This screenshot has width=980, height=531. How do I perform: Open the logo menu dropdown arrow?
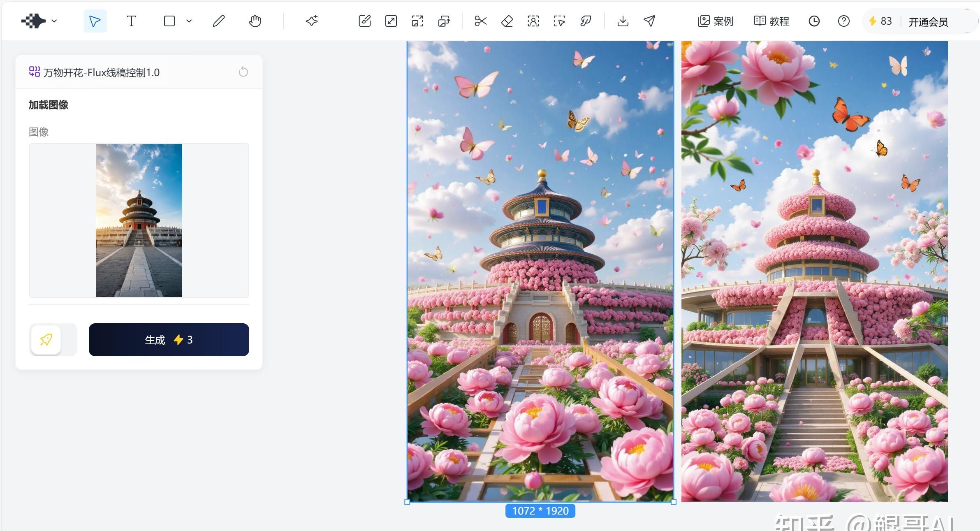(x=54, y=21)
